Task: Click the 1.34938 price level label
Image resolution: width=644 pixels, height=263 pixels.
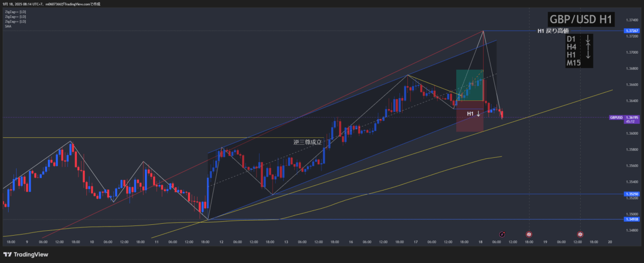Action: click(631, 220)
